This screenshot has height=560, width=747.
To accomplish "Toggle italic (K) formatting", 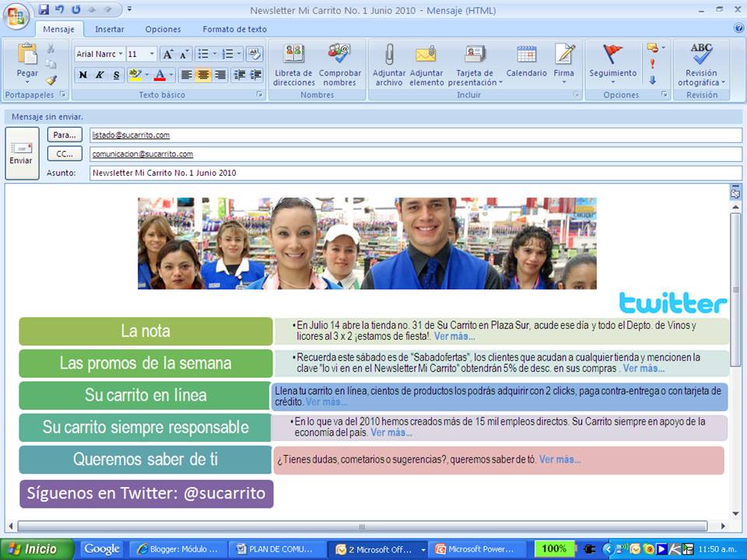I will tap(100, 75).
